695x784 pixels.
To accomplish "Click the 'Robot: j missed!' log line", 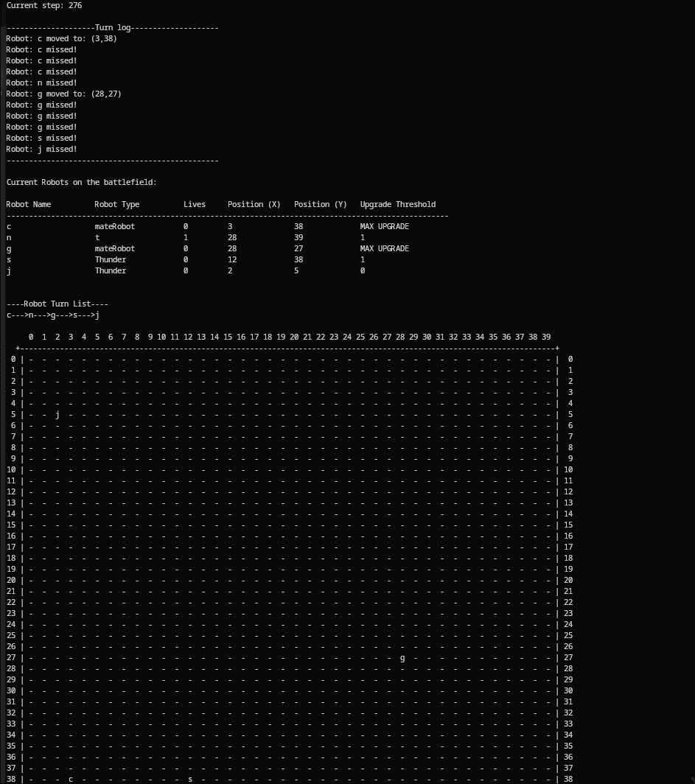I will point(41,149).
